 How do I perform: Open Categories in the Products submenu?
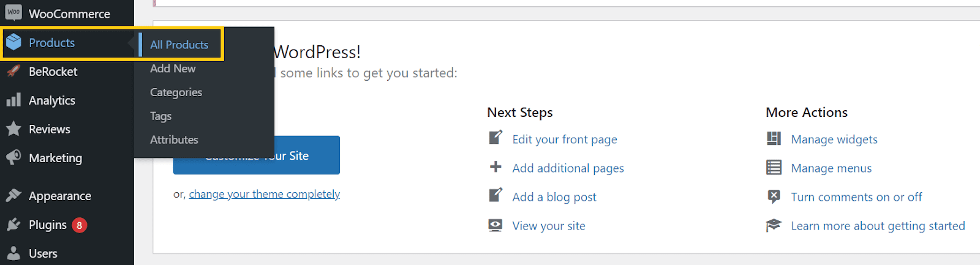tap(176, 92)
